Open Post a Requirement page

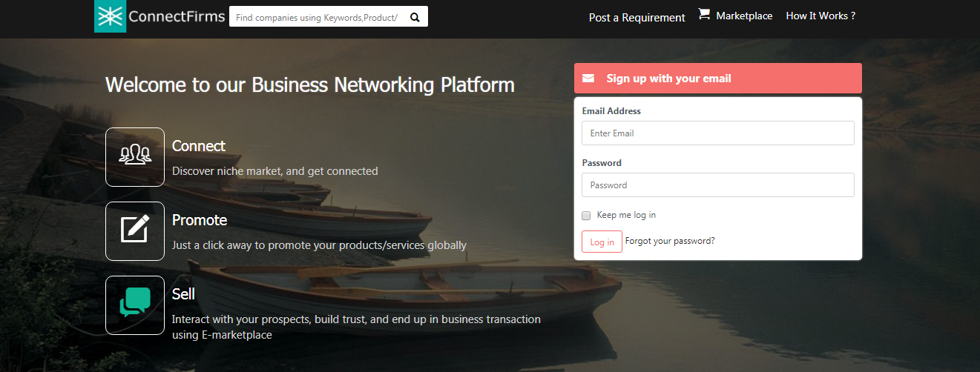coord(637,17)
